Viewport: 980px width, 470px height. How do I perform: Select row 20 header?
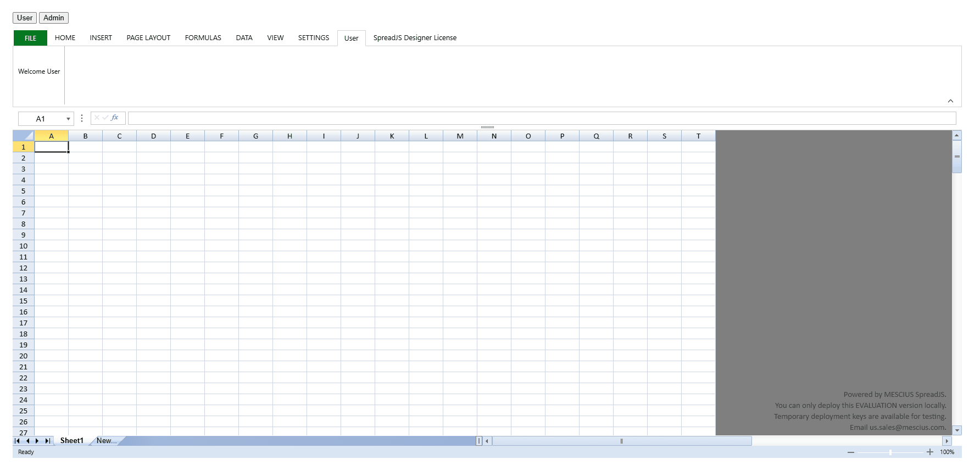24,356
